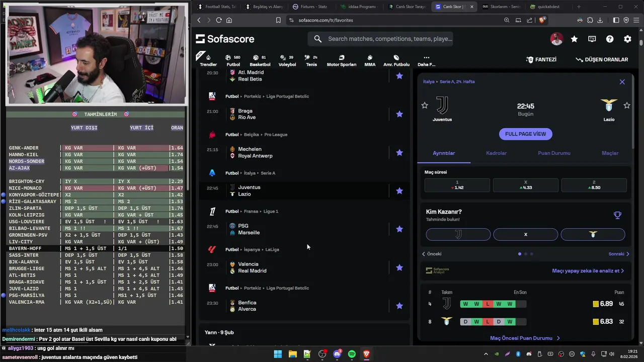Close the Juventus-Lazio match panel
Image resolution: width=644 pixels, height=362 pixels.
click(622, 81)
